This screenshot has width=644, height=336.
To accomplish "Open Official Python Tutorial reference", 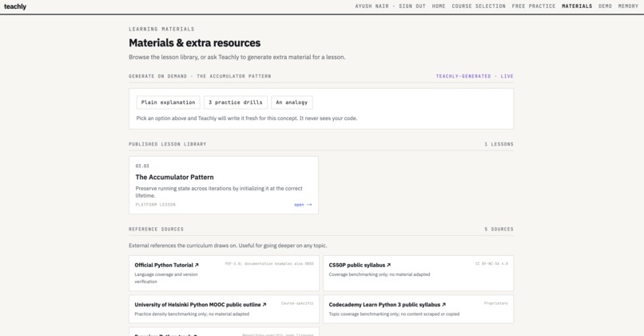I will tap(164, 266).
